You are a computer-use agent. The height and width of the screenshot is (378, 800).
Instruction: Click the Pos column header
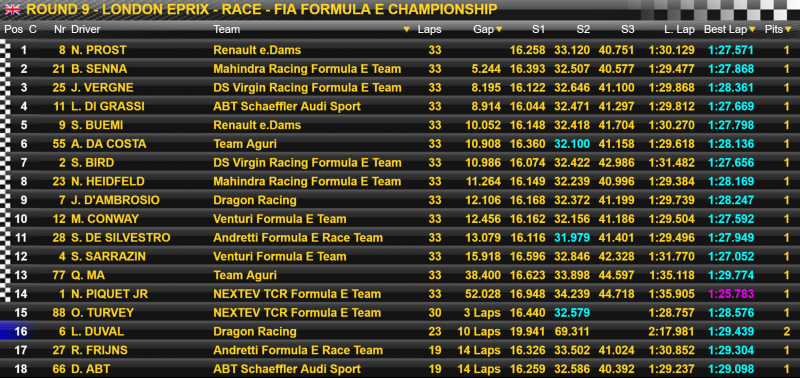(x=14, y=30)
